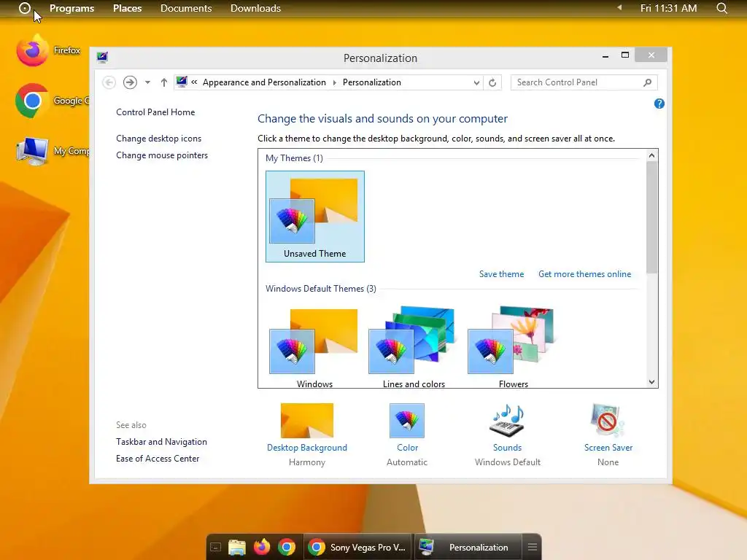Open the Screen Saver settings icon
The width and height of the screenshot is (747, 560).
click(608, 420)
